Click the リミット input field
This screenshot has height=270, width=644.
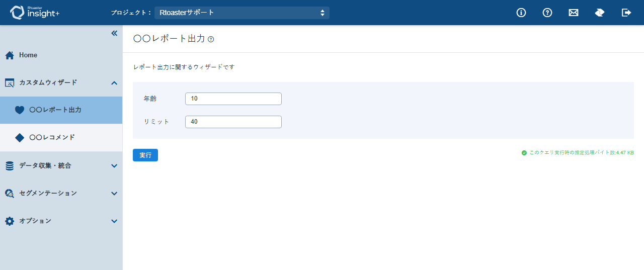pos(233,122)
